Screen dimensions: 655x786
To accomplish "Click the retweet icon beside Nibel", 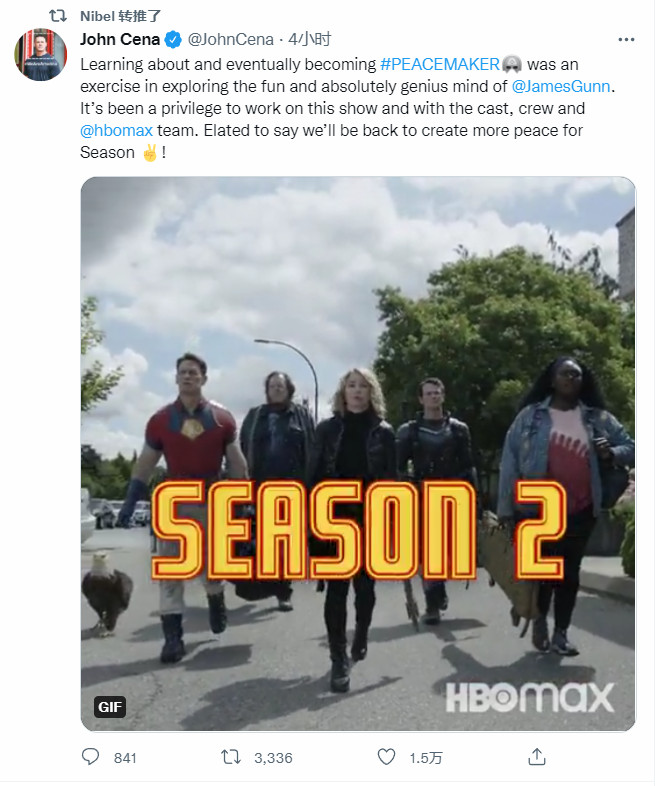I will click(58, 16).
